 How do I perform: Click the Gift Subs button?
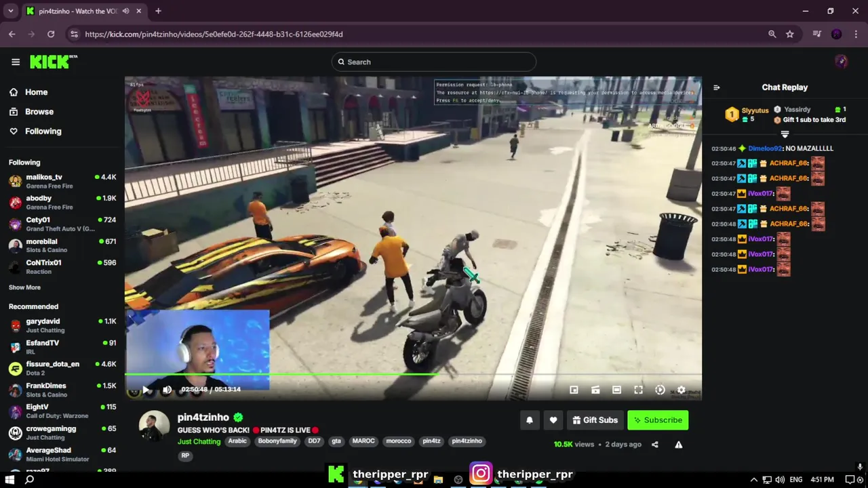point(595,420)
